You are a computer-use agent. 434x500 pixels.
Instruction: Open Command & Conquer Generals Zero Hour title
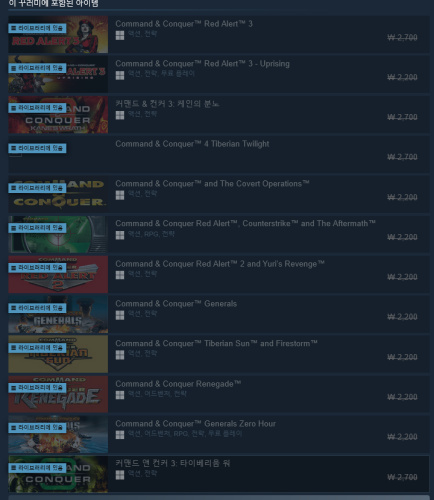tap(196, 424)
